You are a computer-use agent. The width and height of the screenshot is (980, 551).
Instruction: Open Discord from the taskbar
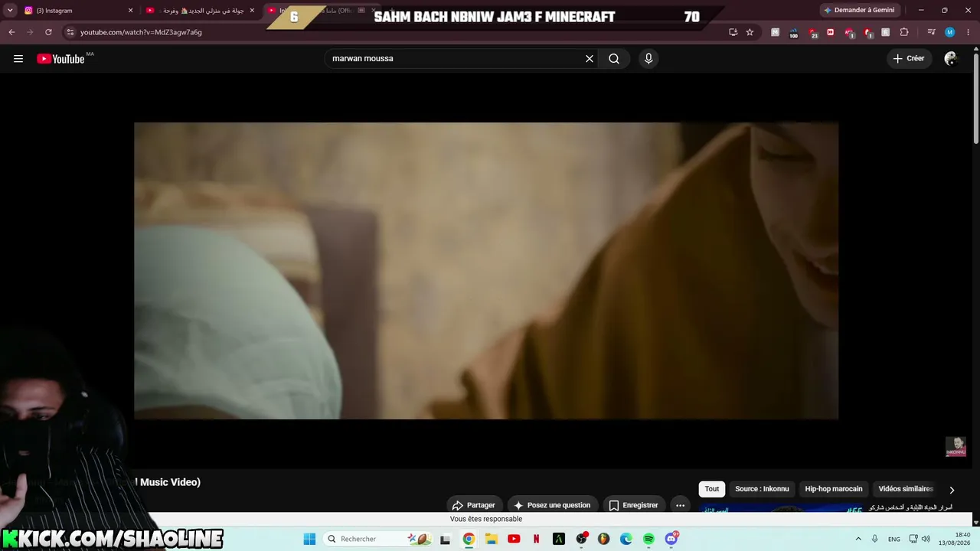671,539
